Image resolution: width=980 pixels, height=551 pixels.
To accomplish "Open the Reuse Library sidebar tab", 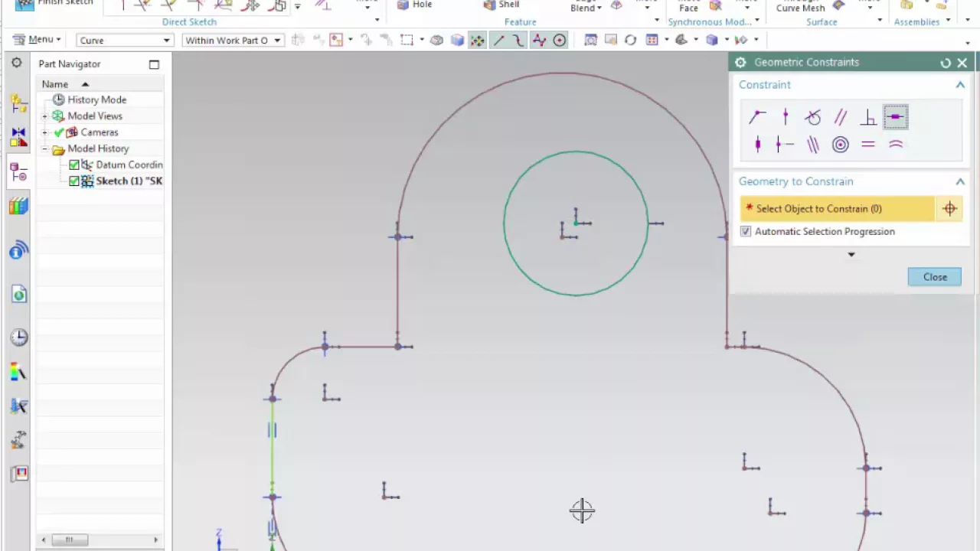I will pyautogui.click(x=18, y=207).
